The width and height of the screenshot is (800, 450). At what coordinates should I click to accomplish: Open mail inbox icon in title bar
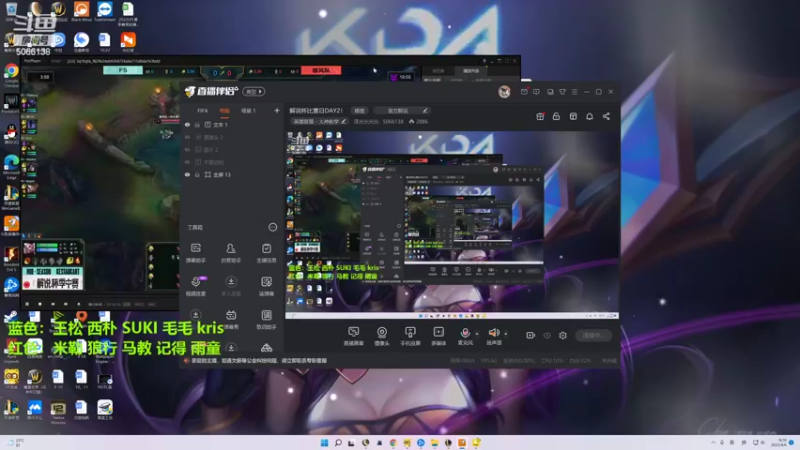pos(524,92)
